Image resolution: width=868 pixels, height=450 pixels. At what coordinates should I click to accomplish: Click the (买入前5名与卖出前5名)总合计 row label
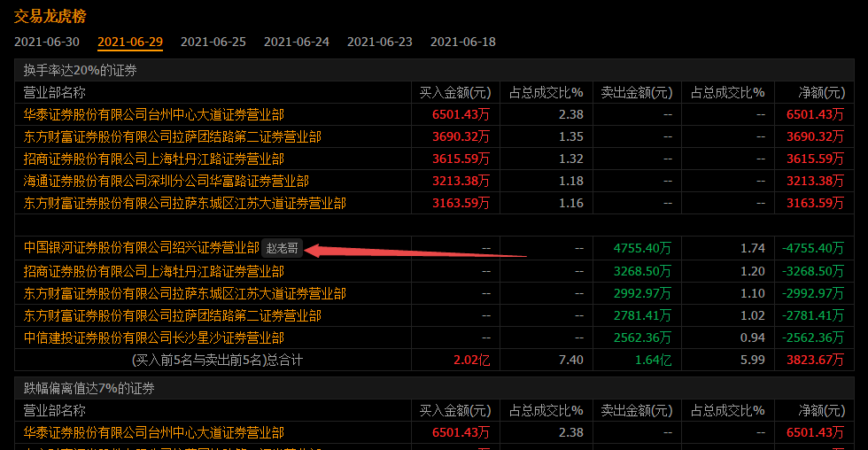click(218, 361)
